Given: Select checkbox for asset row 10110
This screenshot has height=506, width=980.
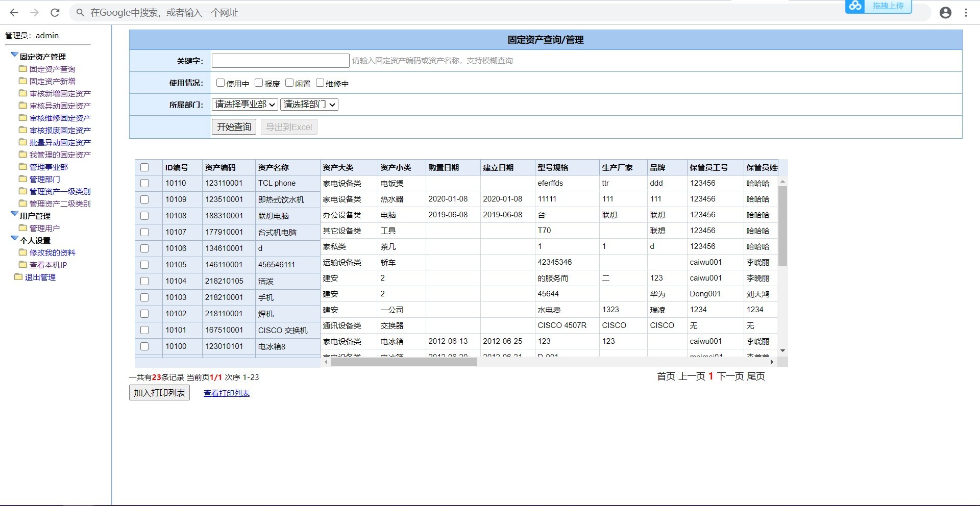Looking at the screenshot, I should (x=144, y=183).
